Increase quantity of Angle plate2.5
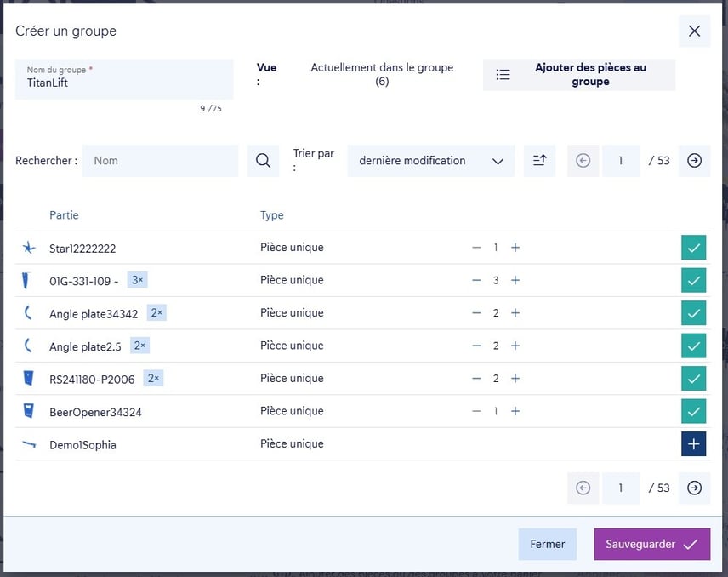The width and height of the screenshot is (728, 577). pos(515,346)
